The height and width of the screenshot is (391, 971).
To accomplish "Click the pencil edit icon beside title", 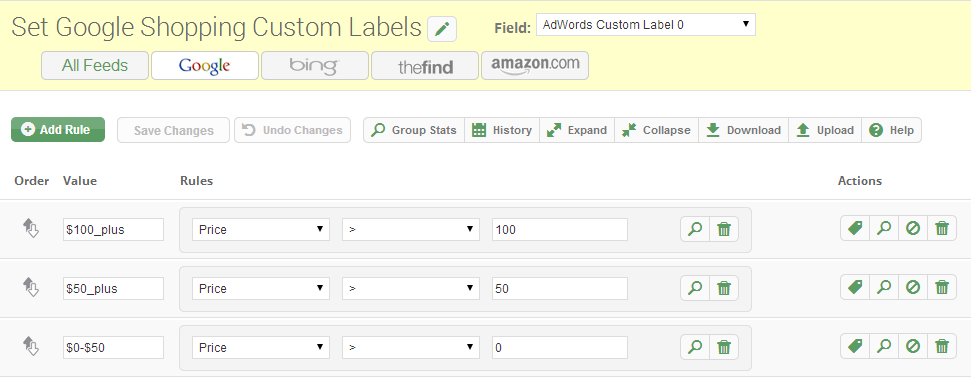I will [442, 29].
